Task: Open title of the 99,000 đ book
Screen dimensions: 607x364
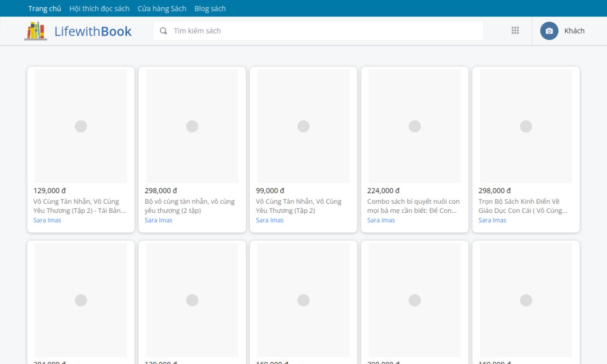Action: (x=299, y=206)
